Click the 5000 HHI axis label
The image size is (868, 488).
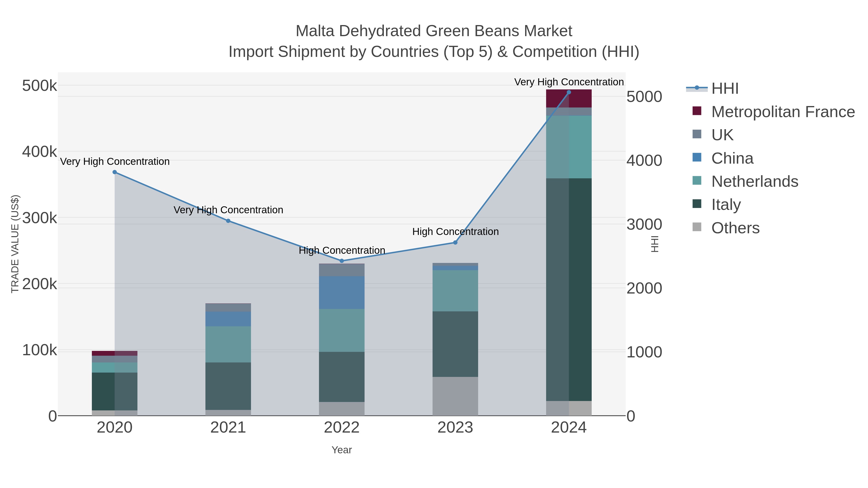(x=644, y=97)
